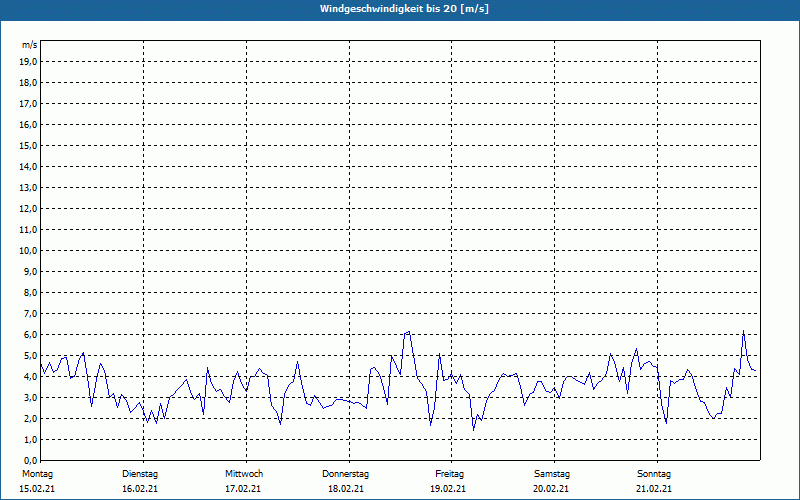Click the 2,0 y-axis label
Screen dimensions: 800x500
30,418
